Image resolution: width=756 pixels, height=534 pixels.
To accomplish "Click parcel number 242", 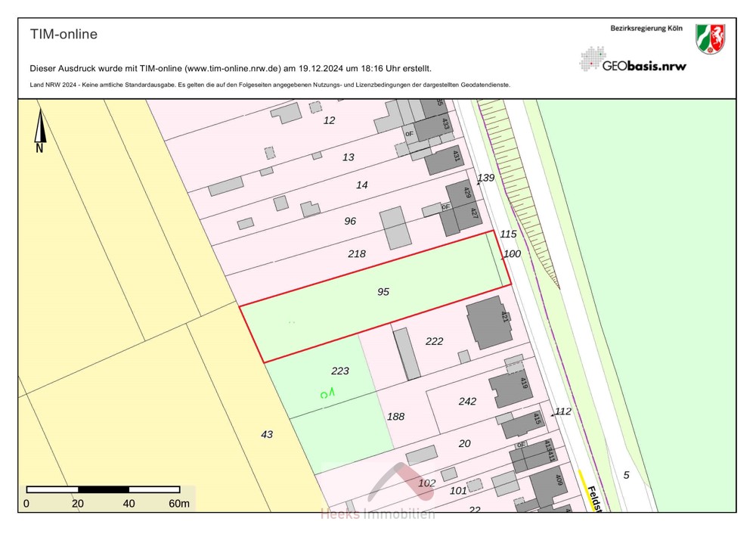I will (467, 402).
